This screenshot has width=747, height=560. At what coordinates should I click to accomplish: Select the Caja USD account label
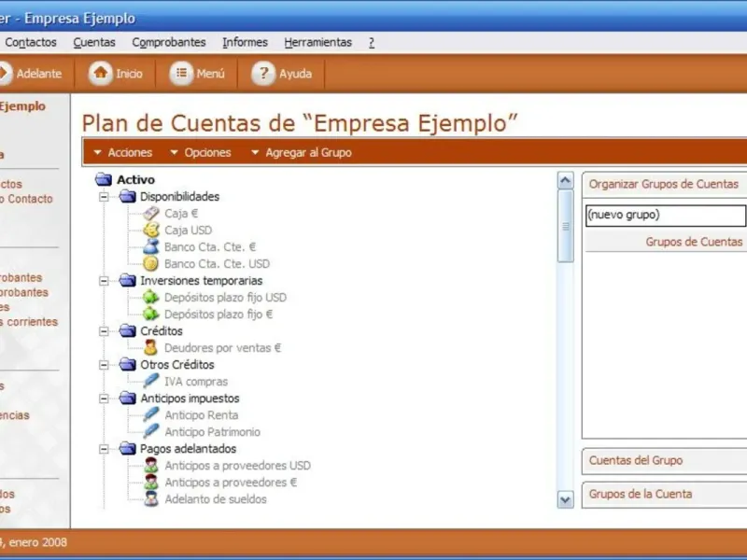189,231
